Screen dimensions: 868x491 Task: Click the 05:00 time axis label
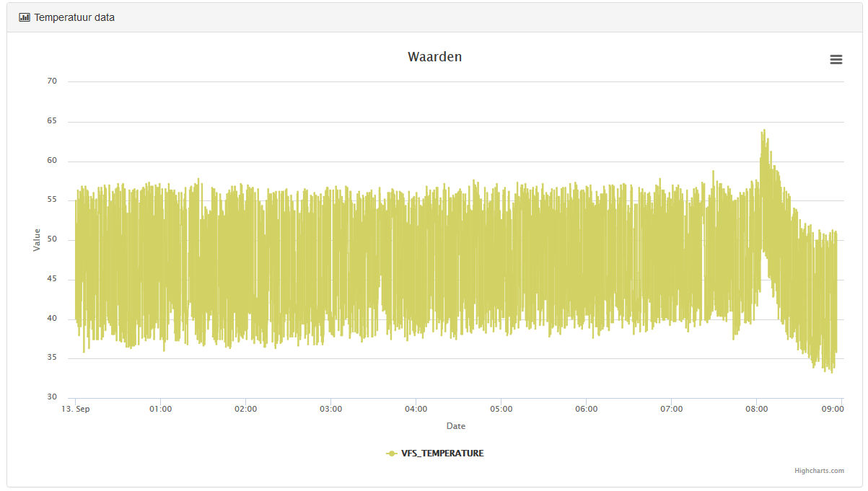[x=501, y=409]
